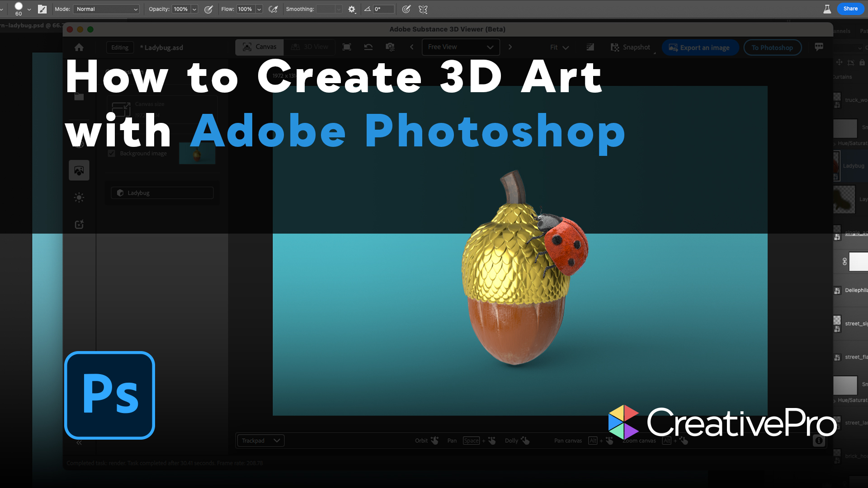This screenshot has height=488, width=868.
Task: Click the blue Share button
Action: pos(850,9)
